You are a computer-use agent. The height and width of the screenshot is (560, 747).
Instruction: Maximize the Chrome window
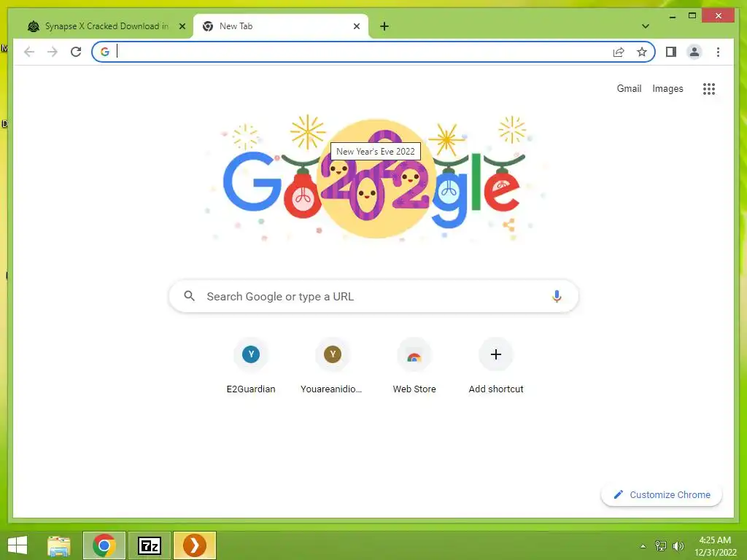692,16
